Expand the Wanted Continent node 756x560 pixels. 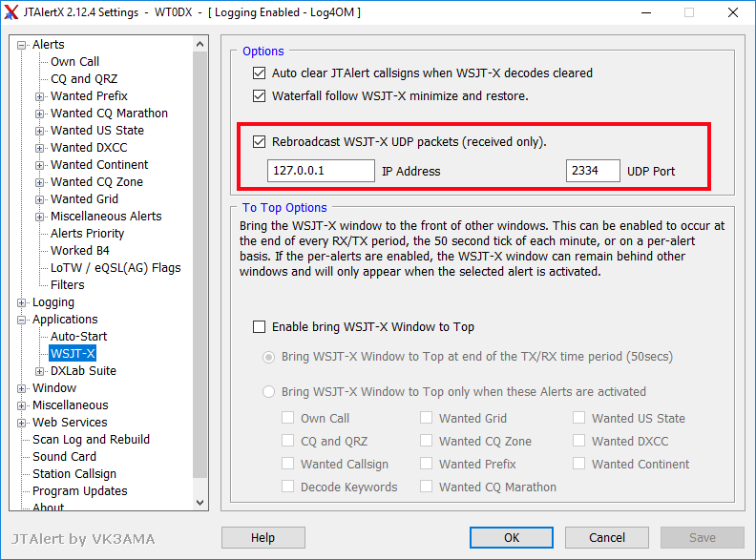click(x=39, y=165)
